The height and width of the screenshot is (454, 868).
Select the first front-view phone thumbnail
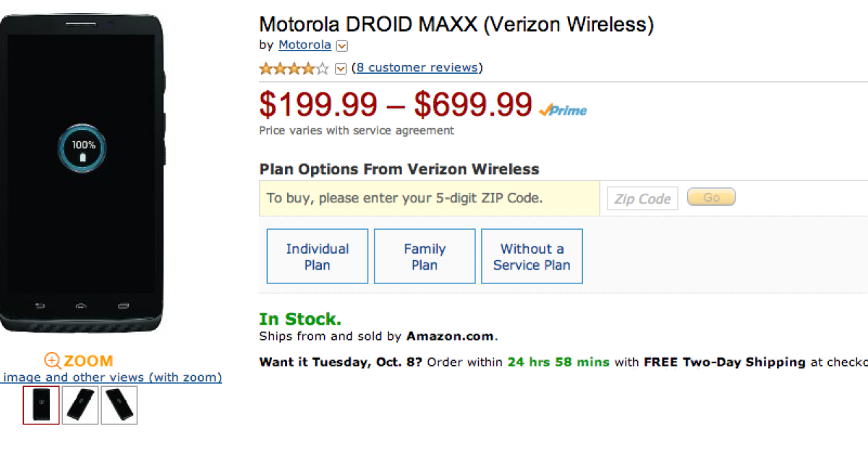(41, 405)
